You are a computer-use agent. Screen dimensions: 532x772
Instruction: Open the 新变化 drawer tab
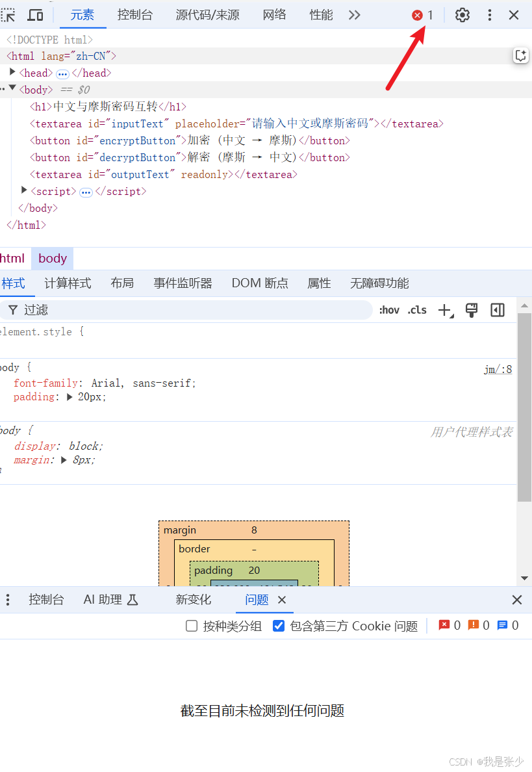pyautogui.click(x=194, y=599)
